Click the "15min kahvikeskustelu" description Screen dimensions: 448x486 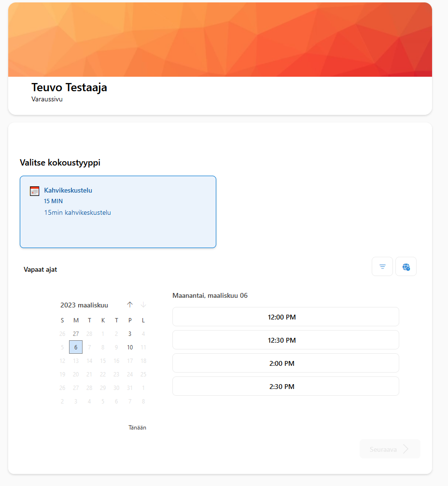click(x=78, y=213)
